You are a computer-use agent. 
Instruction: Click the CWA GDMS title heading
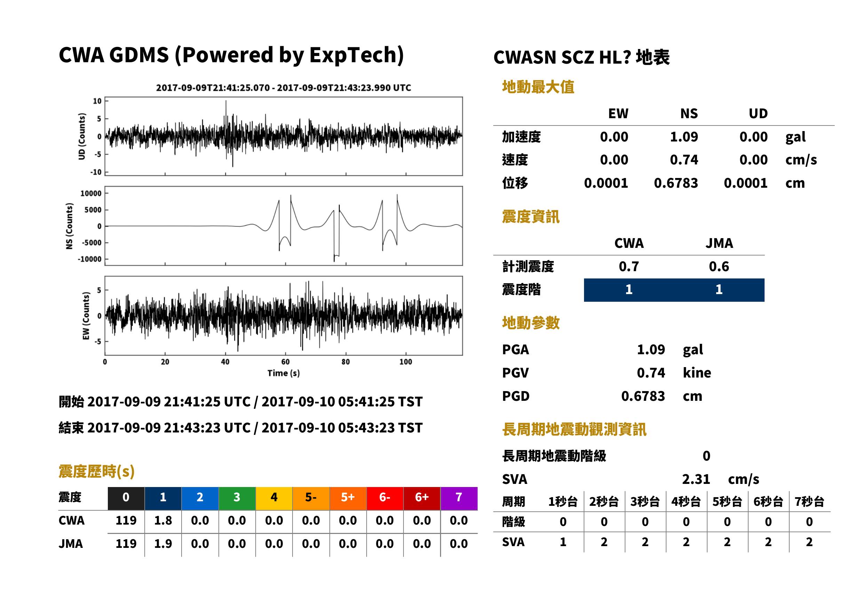pos(231,55)
